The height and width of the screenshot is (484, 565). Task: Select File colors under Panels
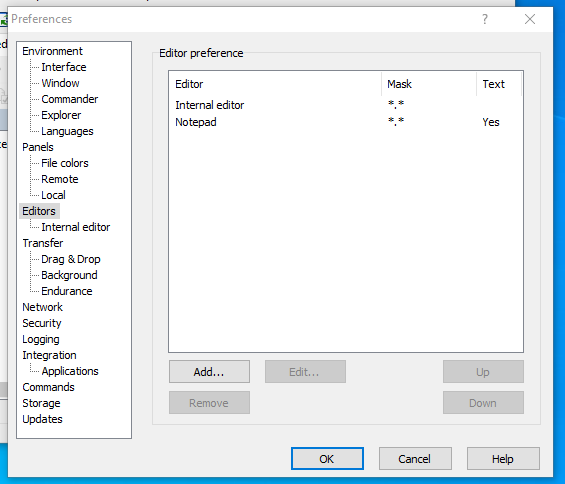click(x=64, y=163)
